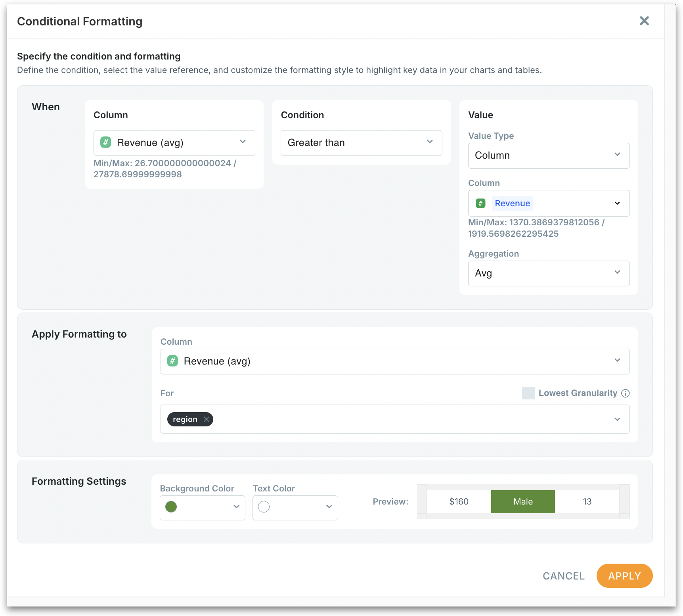The width and height of the screenshot is (683, 616).
Task: Click the green hash icon beside Revenue value
Action: (480, 203)
